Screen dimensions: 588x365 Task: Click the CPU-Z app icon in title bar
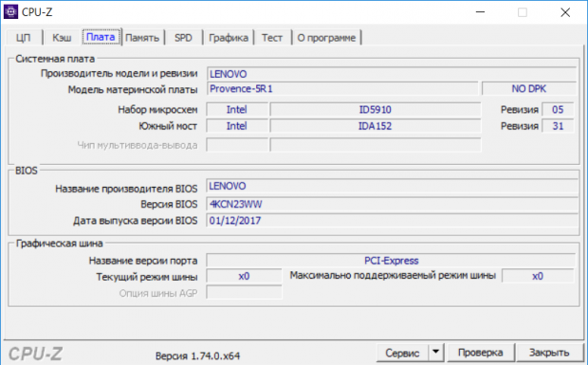[x=10, y=12]
